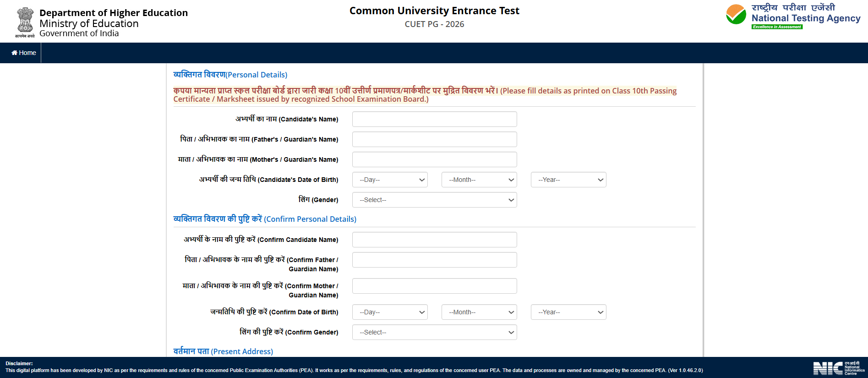Select the Date of Birth Year dropdown
868x378 pixels.
(x=568, y=180)
